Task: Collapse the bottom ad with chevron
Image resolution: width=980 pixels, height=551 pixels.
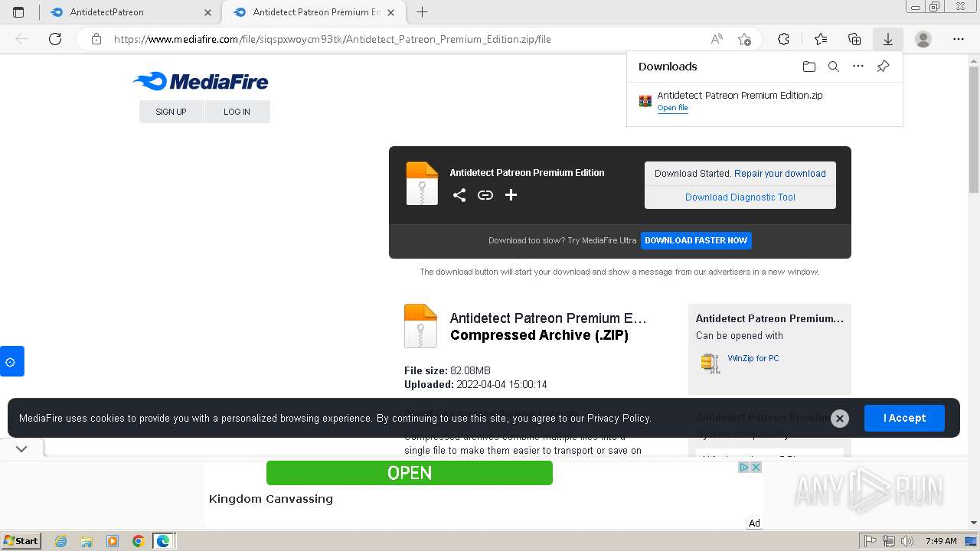Action: (21, 449)
